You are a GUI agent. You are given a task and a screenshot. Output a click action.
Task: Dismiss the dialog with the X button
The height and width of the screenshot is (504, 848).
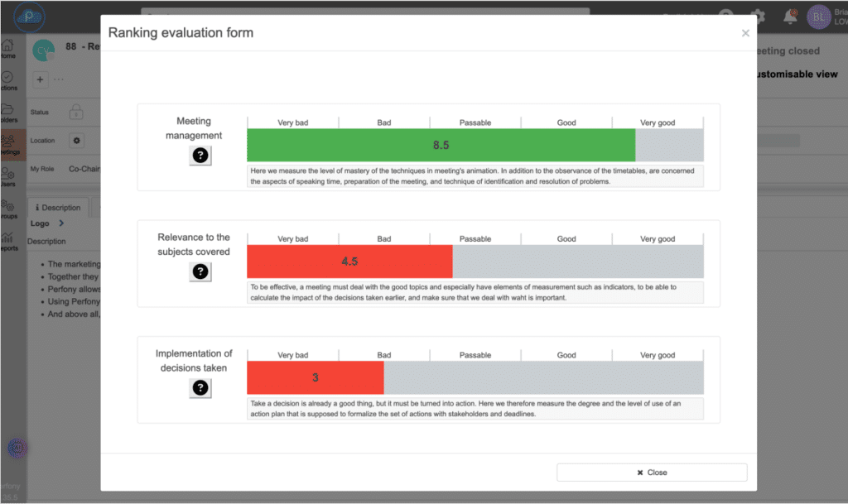pyautogui.click(x=745, y=33)
